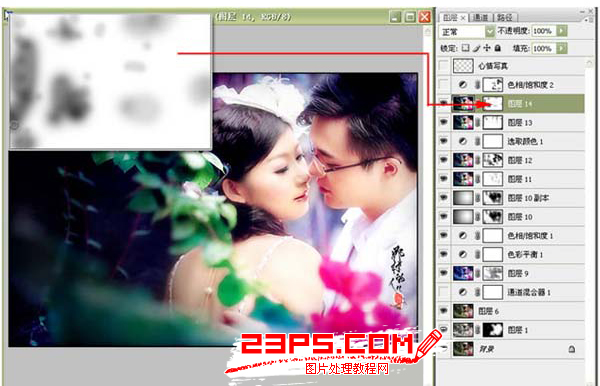This screenshot has height=386, width=600.
Task: Click the lock position move icon
Action: 487,48
